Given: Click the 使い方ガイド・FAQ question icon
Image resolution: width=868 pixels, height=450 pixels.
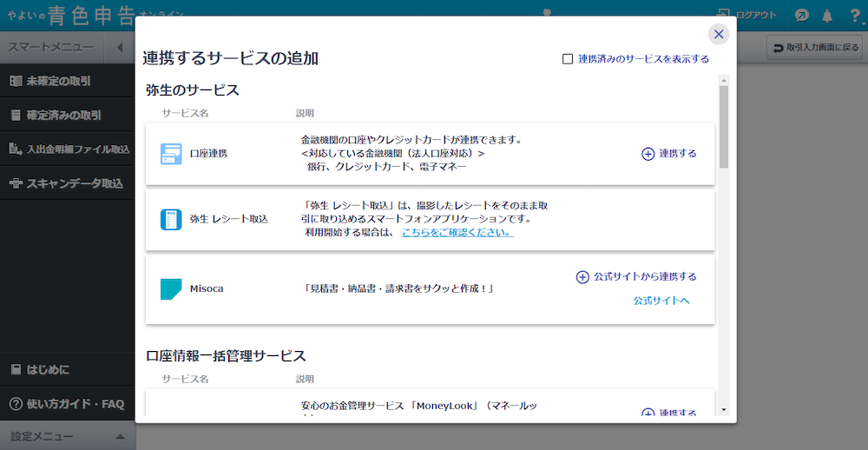Looking at the screenshot, I should [16, 404].
